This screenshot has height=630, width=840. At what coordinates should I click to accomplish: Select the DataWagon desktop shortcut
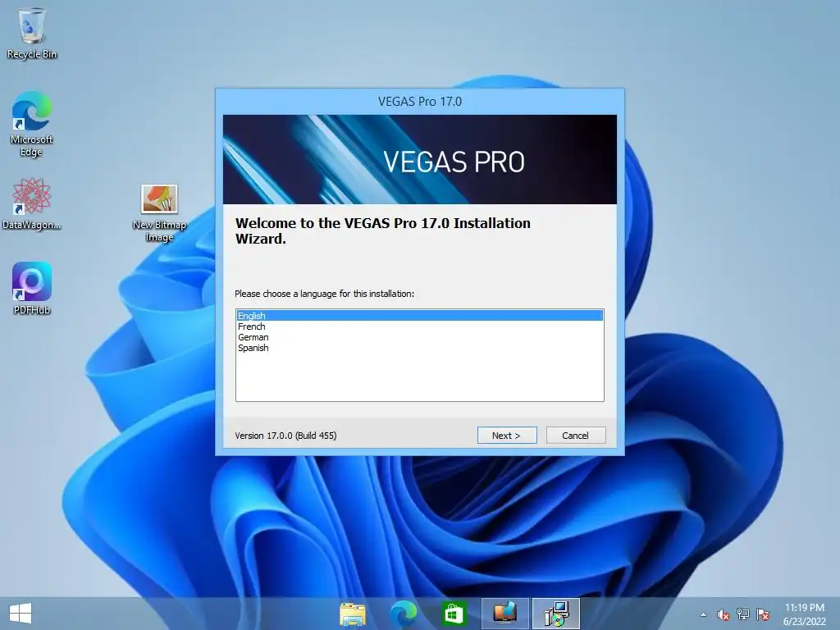[31, 203]
